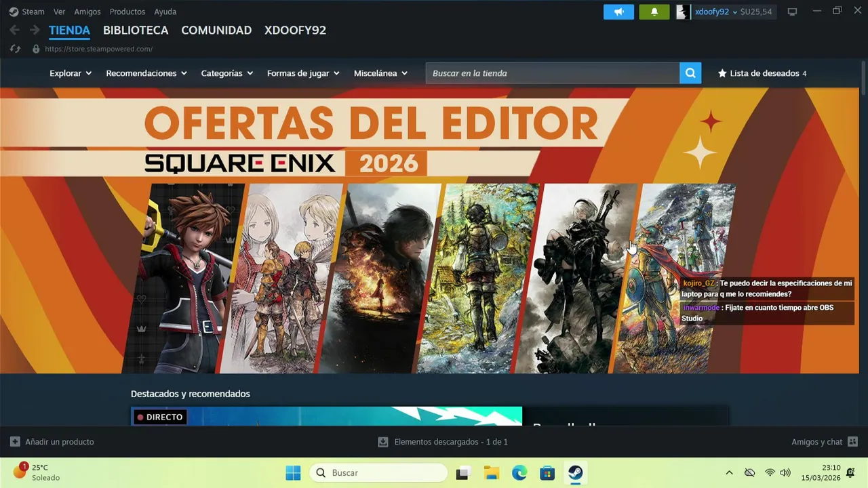868x488 pixels.
Task: Click the padlock icon beside the URL
Action: [x=36, y=49]
